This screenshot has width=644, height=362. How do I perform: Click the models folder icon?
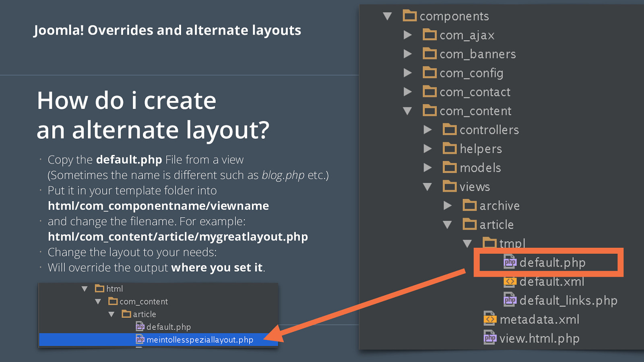450,167
